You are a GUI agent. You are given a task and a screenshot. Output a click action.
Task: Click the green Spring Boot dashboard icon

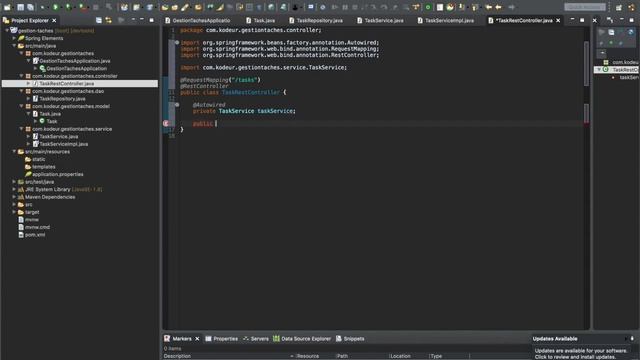click(428, 7)
